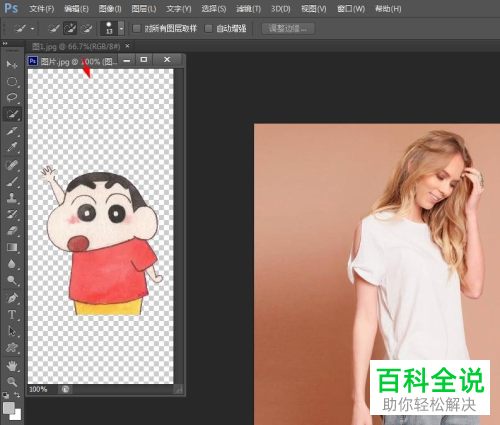Select the Crop tool
The image size is (500, 425).
12,131
